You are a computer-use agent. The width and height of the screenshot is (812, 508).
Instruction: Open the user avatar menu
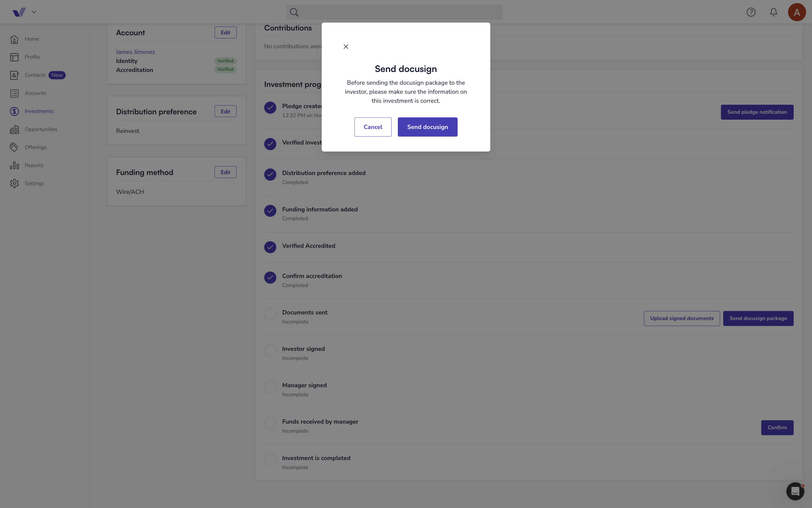pos(797,12)
